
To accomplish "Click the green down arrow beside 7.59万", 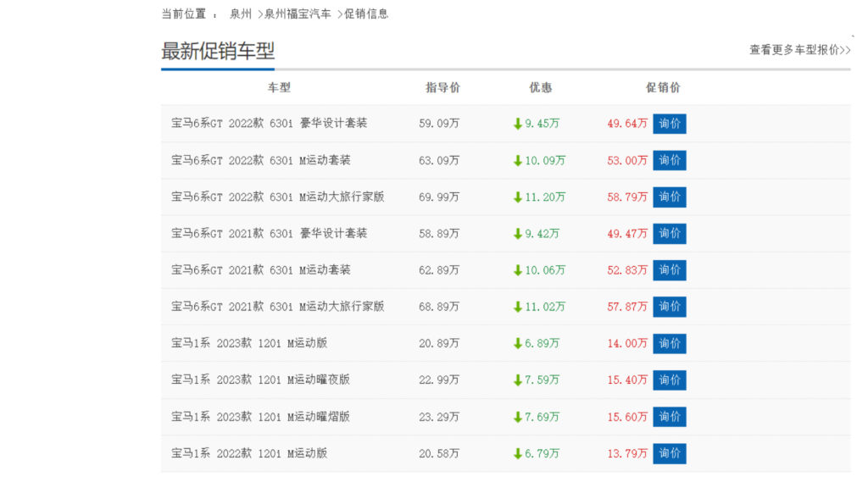I will click(x=518, y=380).
